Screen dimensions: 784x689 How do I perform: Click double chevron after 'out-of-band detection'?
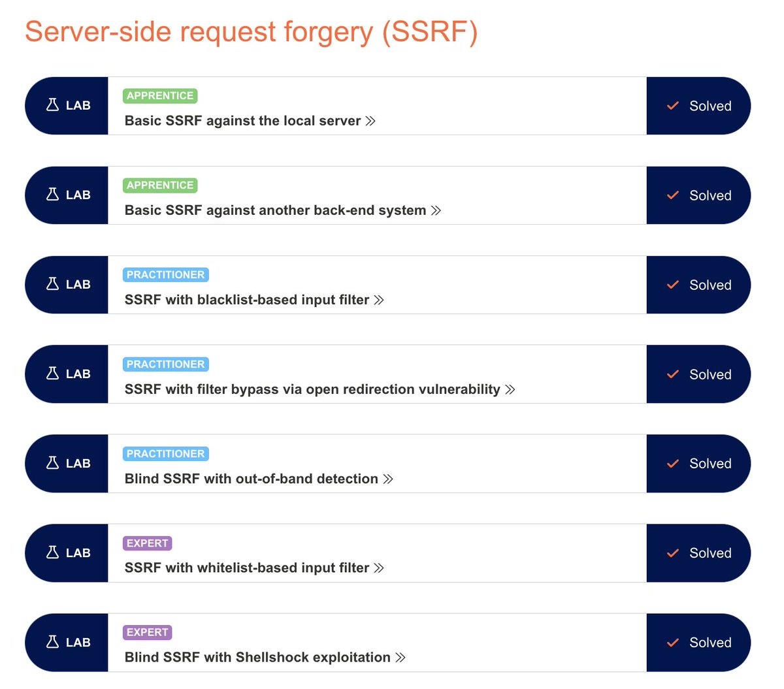coord(388,479)
